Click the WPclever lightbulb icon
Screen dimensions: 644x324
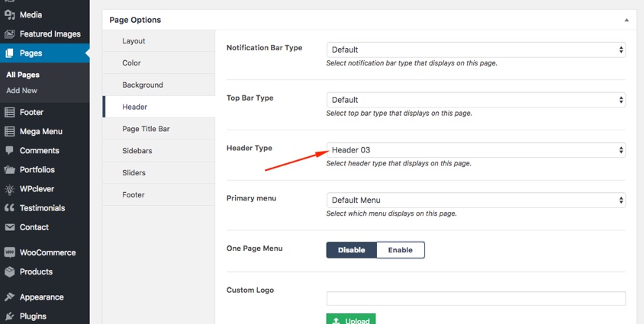pyautogui.click(x=9, y=189)
